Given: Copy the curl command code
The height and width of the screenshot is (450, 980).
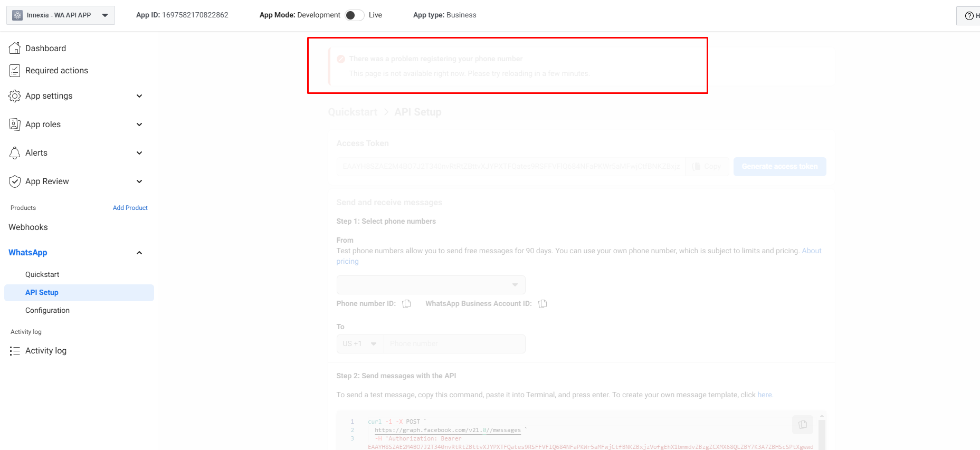Looking at the screenshot, I should coord(803,425).
